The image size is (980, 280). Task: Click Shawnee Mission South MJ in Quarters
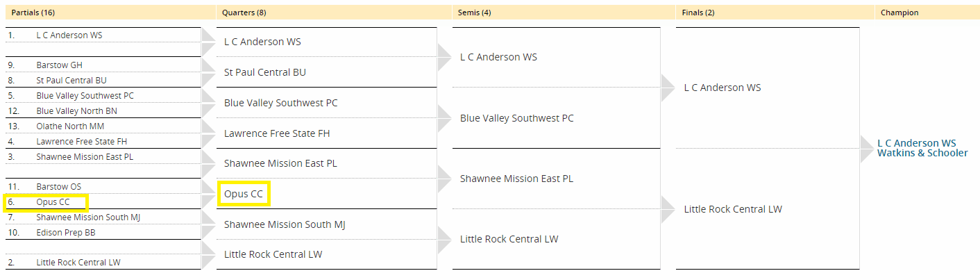285,224
